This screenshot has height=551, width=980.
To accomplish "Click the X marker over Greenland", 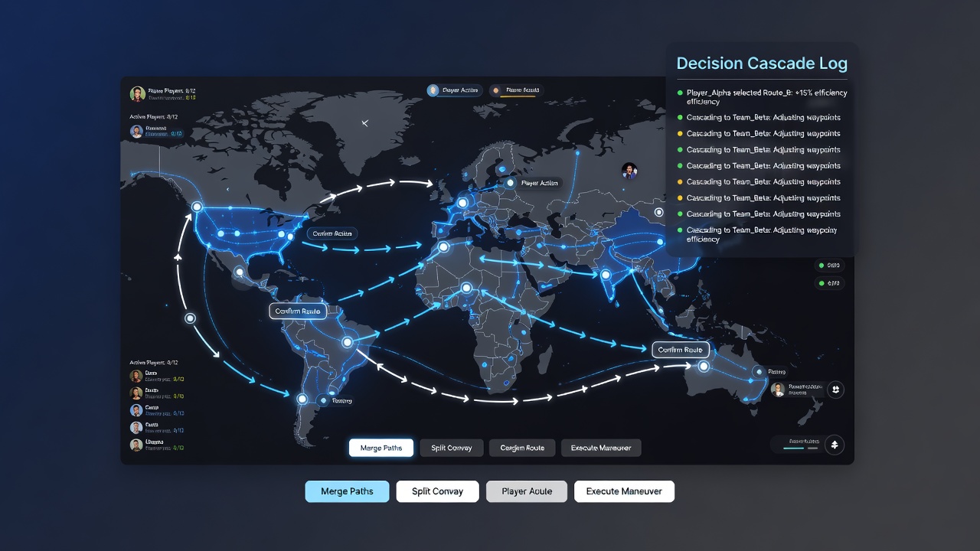I will pos(365,122).
